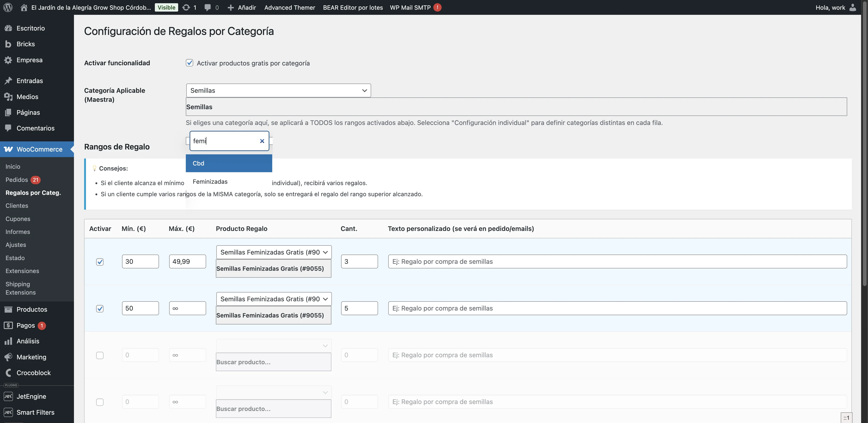868x423 pixels.
Task: Click the WP Mail SMTP alert badge
Action: (x=437, y=7)
